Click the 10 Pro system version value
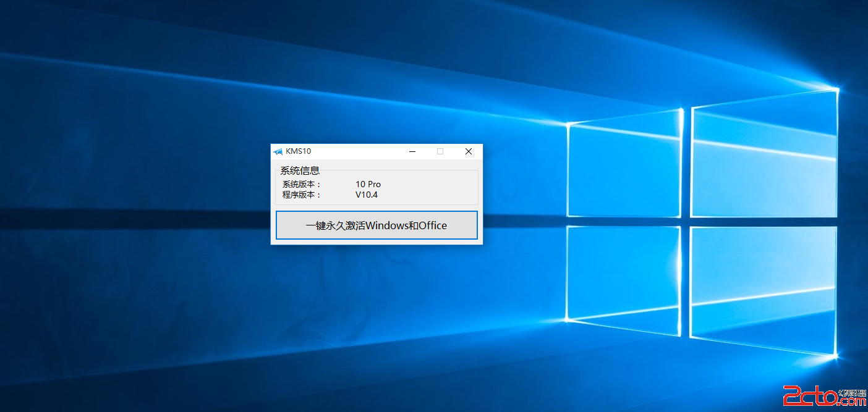 pos(368,184)
